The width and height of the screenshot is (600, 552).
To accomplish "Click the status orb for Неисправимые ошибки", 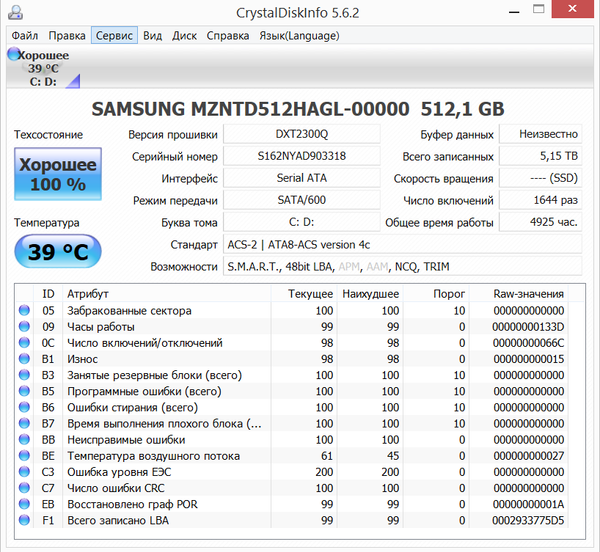I will click(x=24, y=439).
